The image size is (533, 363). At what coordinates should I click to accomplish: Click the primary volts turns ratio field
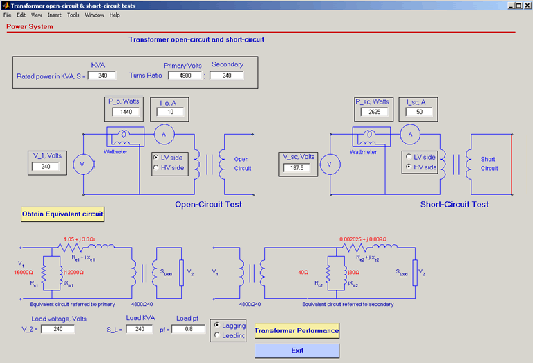[x=185, y=75]
